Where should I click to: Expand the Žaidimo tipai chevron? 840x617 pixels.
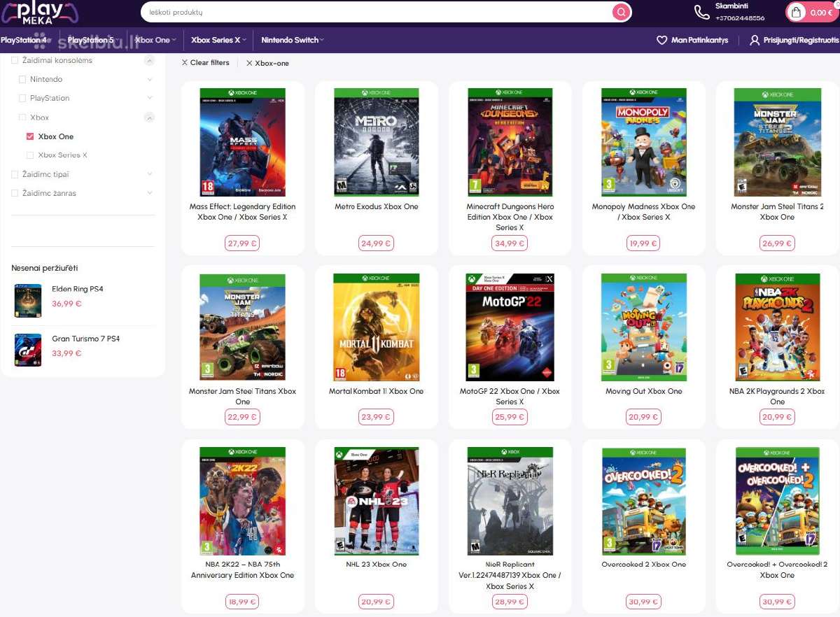coord(149,174)
